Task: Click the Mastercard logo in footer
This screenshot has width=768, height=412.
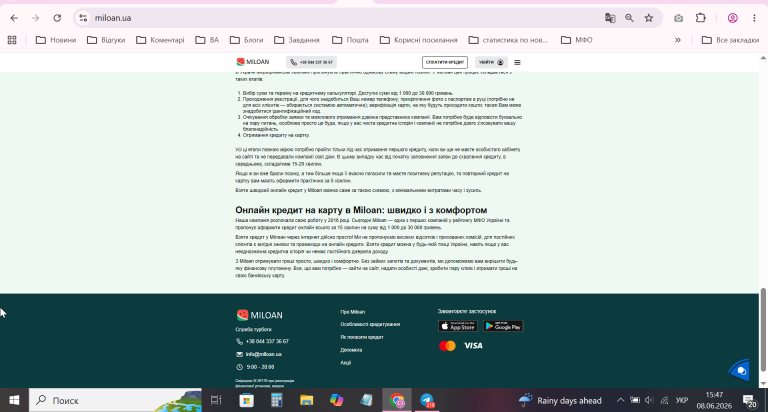Action: [x=447, y=346]
